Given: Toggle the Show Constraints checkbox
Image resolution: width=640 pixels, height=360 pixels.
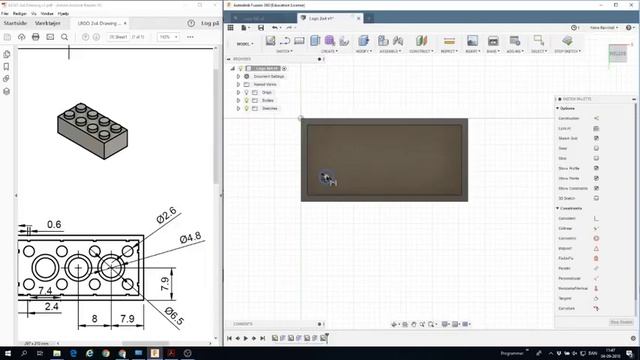Looking at the screenshot, I should (596, 188).
